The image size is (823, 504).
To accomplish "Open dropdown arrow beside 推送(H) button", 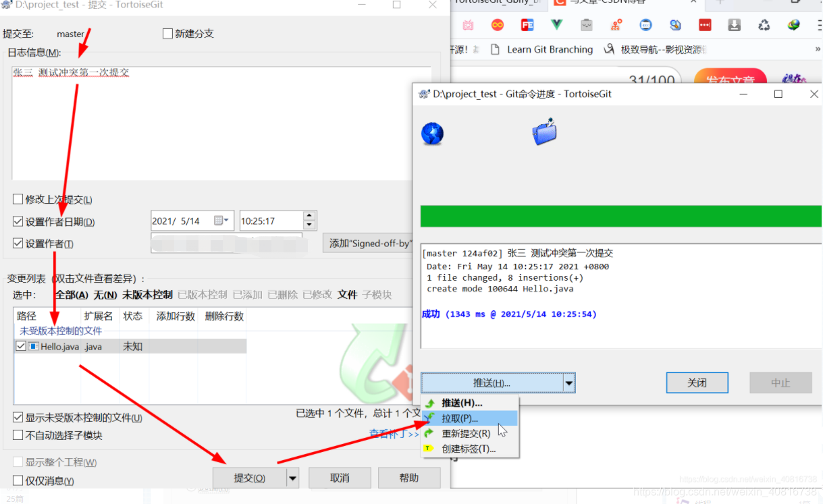I will [x=569, y=383].
